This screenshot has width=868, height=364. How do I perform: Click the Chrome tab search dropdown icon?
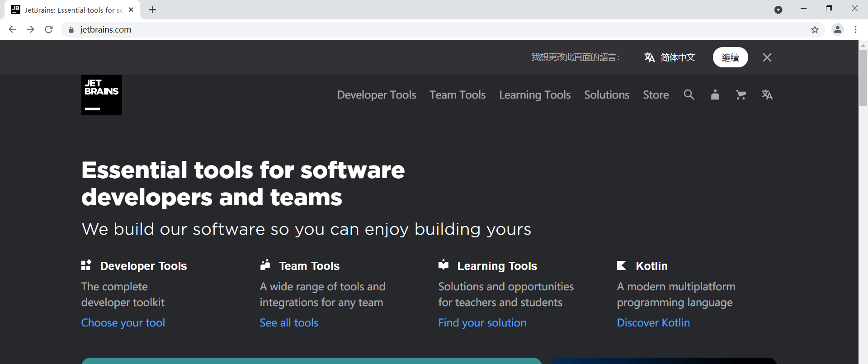pos(778,10)
